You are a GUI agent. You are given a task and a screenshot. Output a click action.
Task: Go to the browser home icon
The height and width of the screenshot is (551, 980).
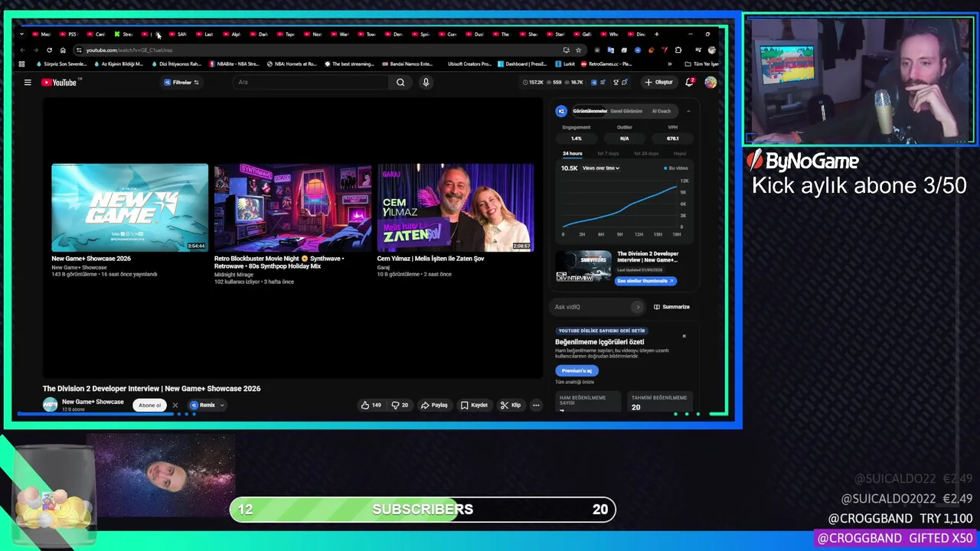coord(63,51)
